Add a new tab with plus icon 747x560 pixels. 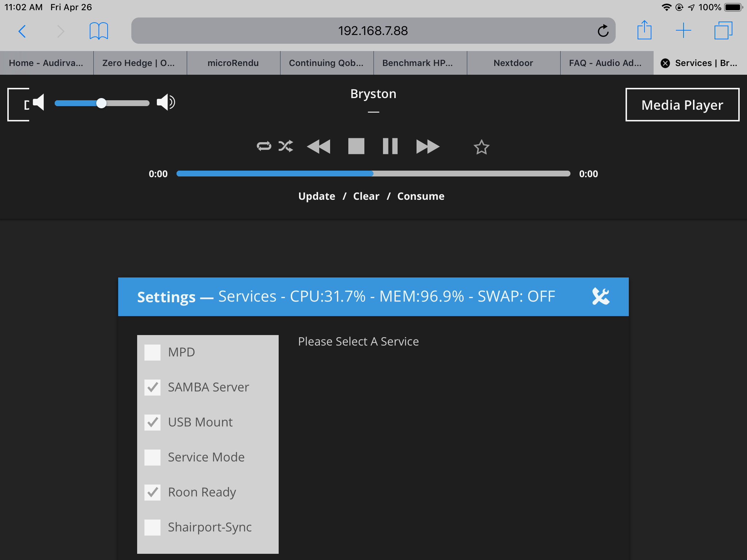coord(683,30)
